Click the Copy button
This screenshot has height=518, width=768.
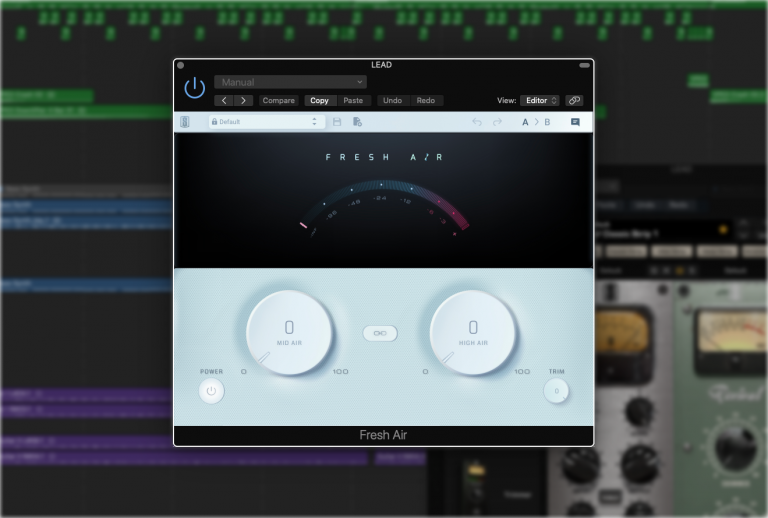[x=319, y=100]
